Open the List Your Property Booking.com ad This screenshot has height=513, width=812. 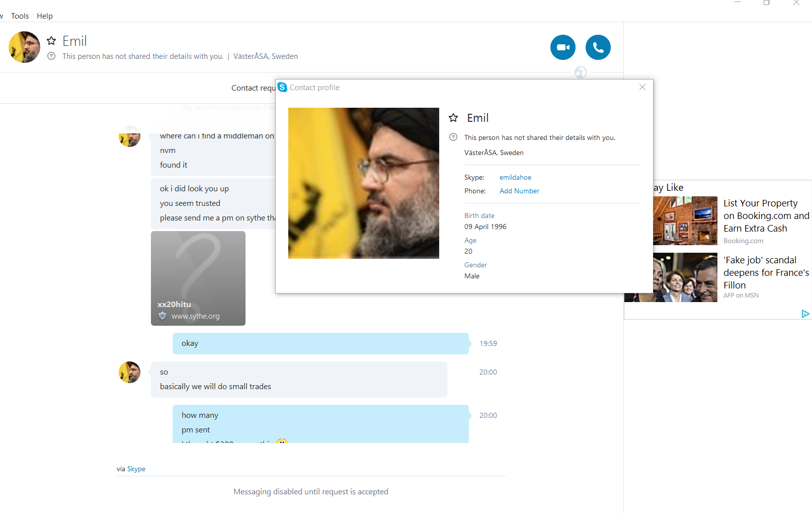766,216
